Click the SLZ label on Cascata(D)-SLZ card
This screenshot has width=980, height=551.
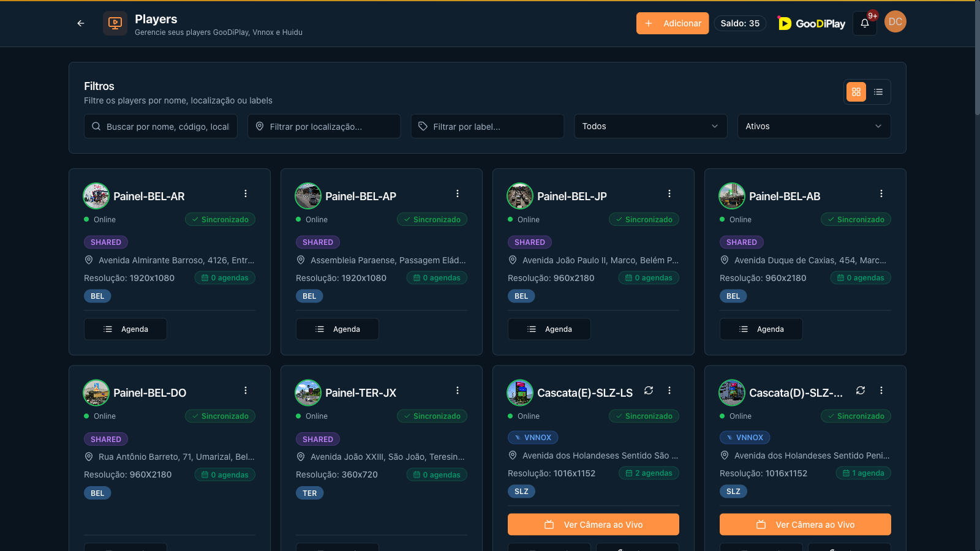(x=733, y=492)
